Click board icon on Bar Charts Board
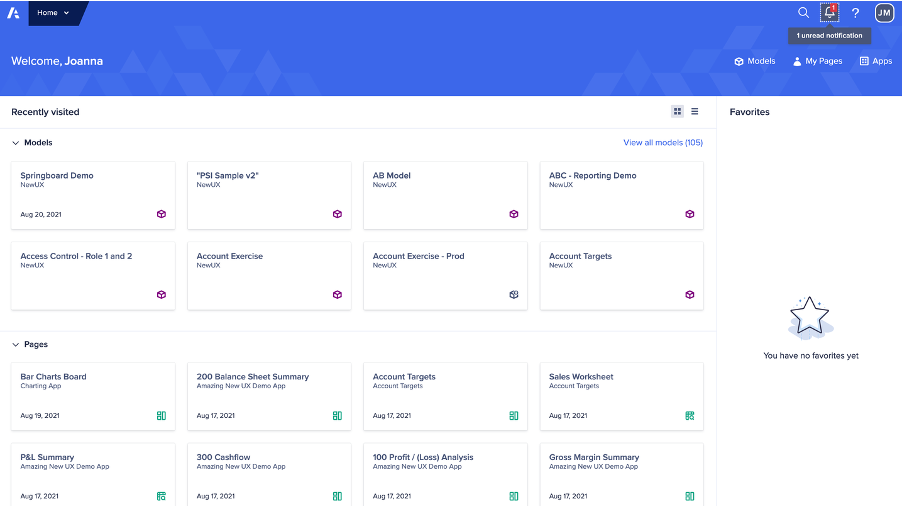Screen dimensions: 902x506 [x=161, y=416]
